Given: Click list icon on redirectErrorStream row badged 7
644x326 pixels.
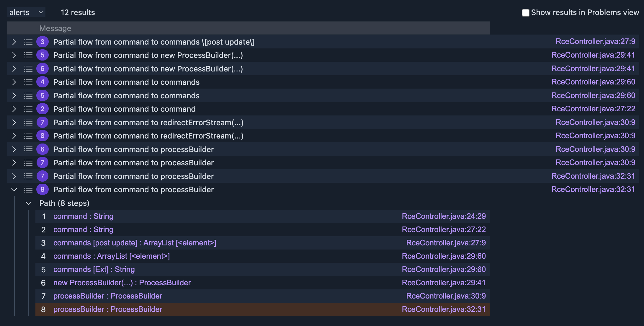Looking at the screenshot, I should (28, 123).
